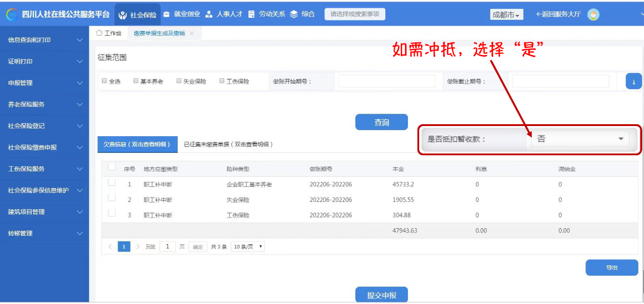
Task: Expand 社会保险缴费申报 sidebar section
Action: pos(44,148)
